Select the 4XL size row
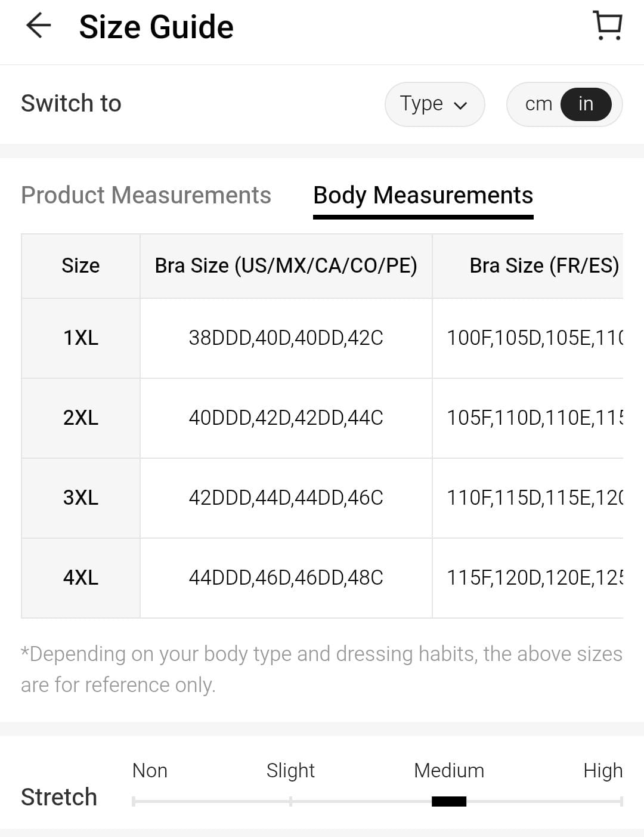The image size is (644, 837). pos(80,577)
